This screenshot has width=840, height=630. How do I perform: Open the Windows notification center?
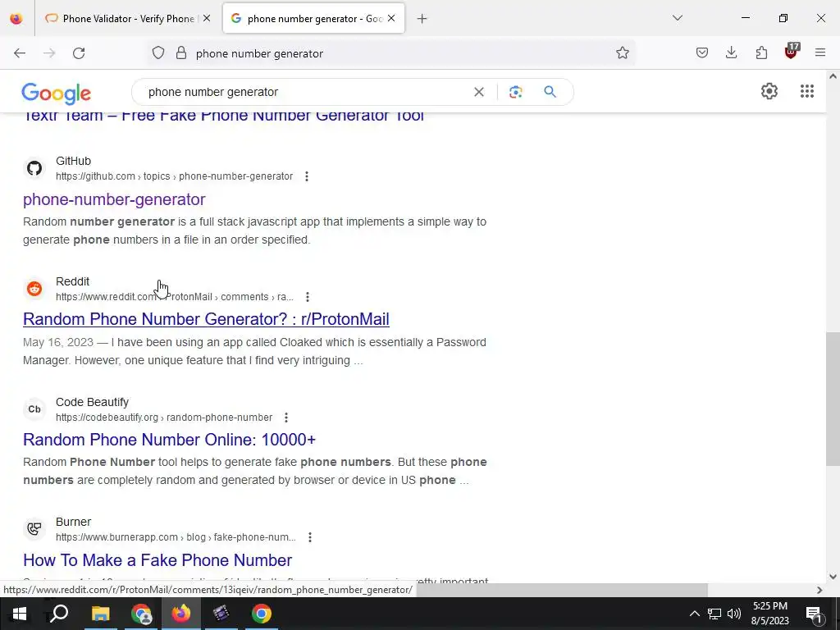pyautogui.click(x=813, y=614)
